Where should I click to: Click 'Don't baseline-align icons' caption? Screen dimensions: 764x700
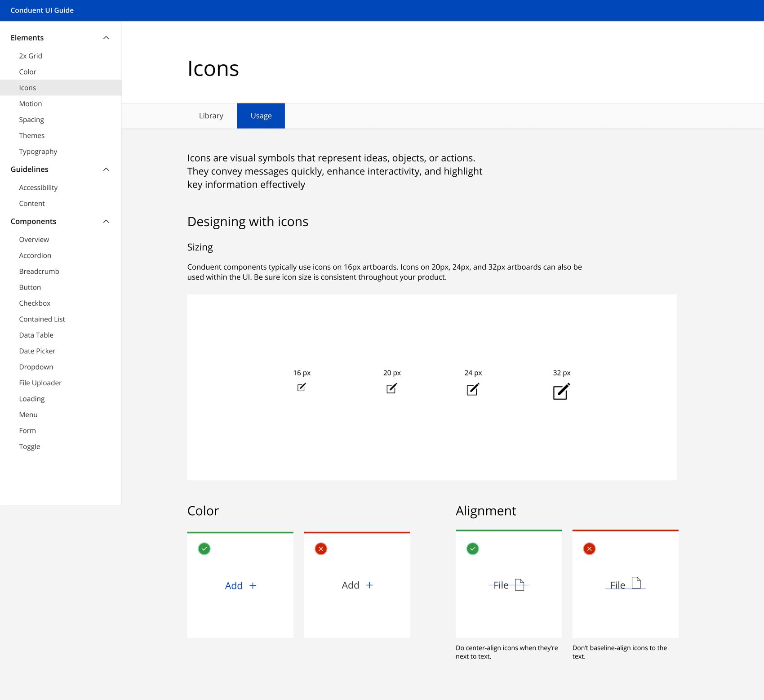click(620, 652)
